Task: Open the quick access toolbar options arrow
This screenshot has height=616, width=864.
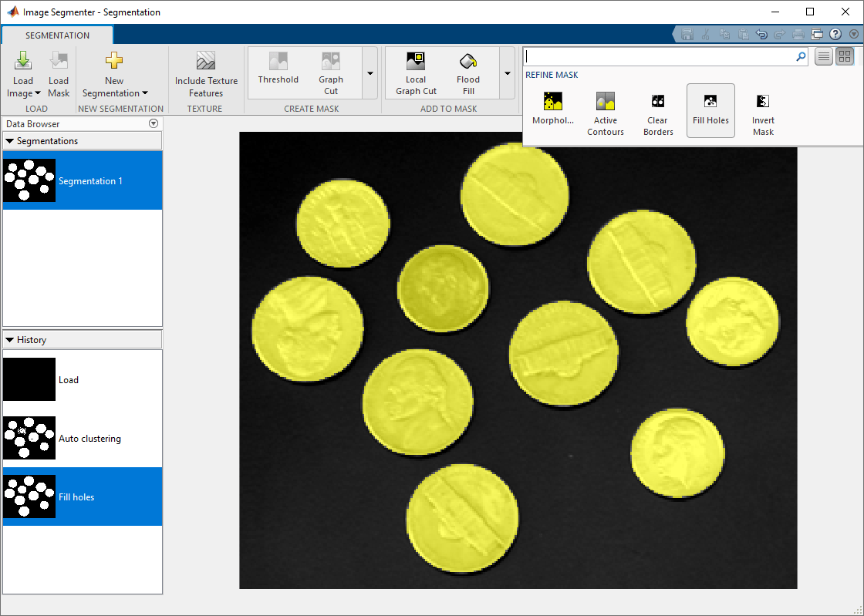Action: (x=854, y=34)
